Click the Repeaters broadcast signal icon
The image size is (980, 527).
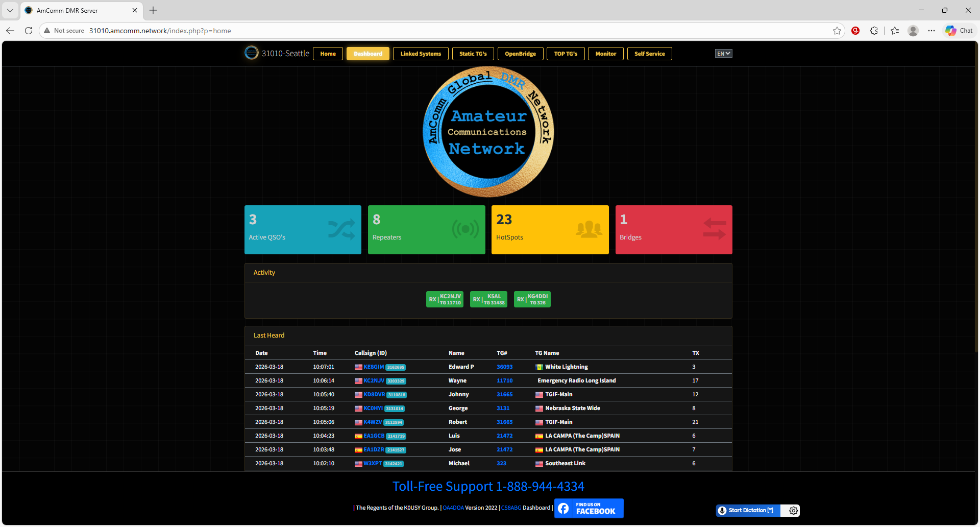[x=465, y=229]
